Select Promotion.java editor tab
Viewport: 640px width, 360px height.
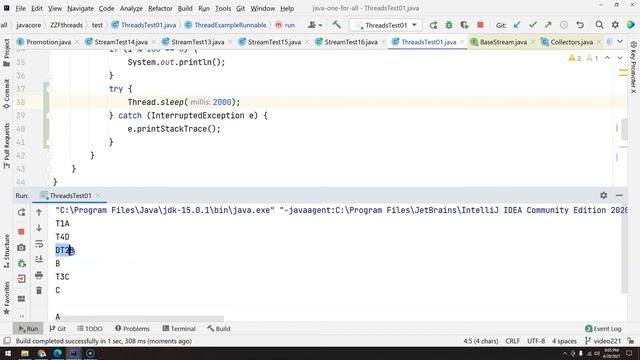tap(48, 42)
